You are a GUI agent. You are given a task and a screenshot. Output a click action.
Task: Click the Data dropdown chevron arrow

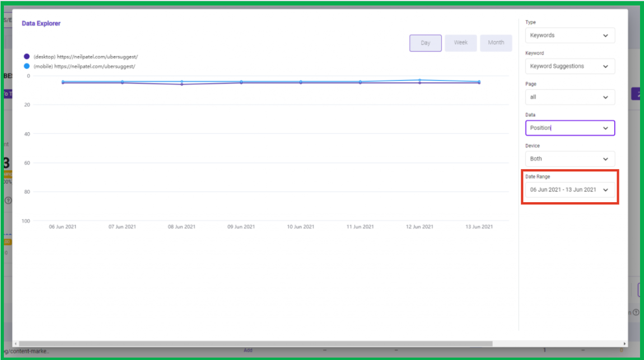point(605,128)
